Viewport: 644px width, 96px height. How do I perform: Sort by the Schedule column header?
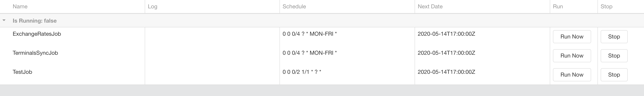[294, 7]
